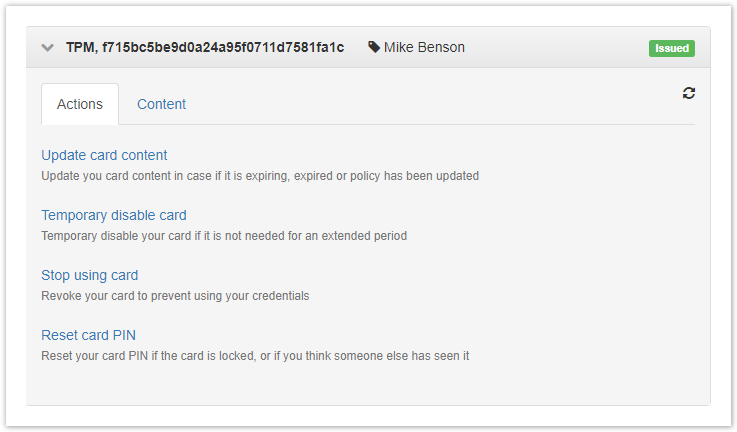Choose the Stop using card link
Screen dimensions: 737x432
click(x=90, y=275)
